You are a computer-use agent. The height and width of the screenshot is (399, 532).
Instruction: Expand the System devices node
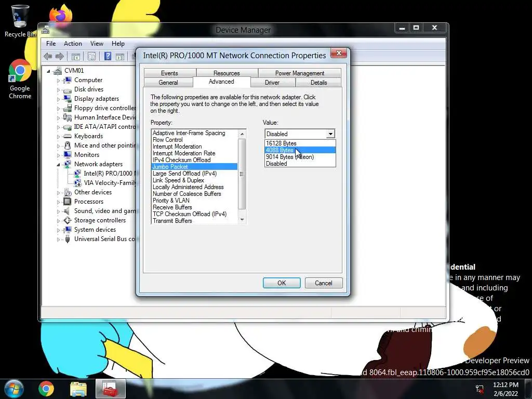coord(58,230)
